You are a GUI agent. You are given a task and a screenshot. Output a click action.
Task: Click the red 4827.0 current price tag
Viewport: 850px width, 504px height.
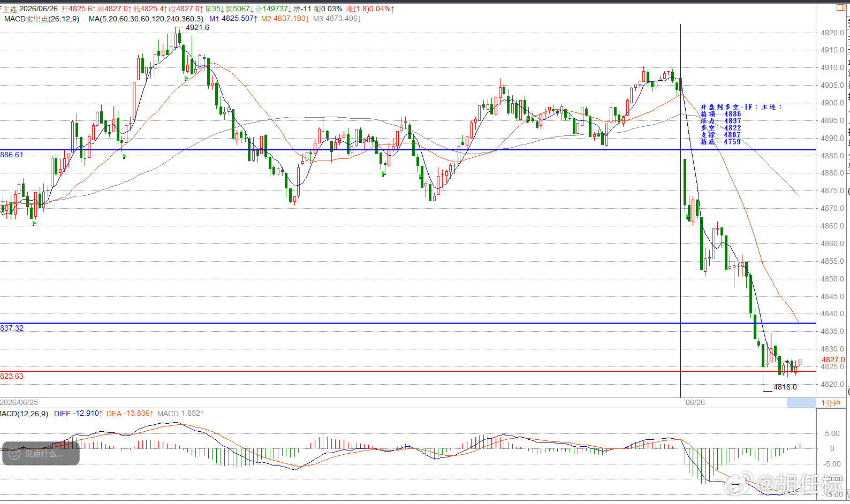coord(833,360)
